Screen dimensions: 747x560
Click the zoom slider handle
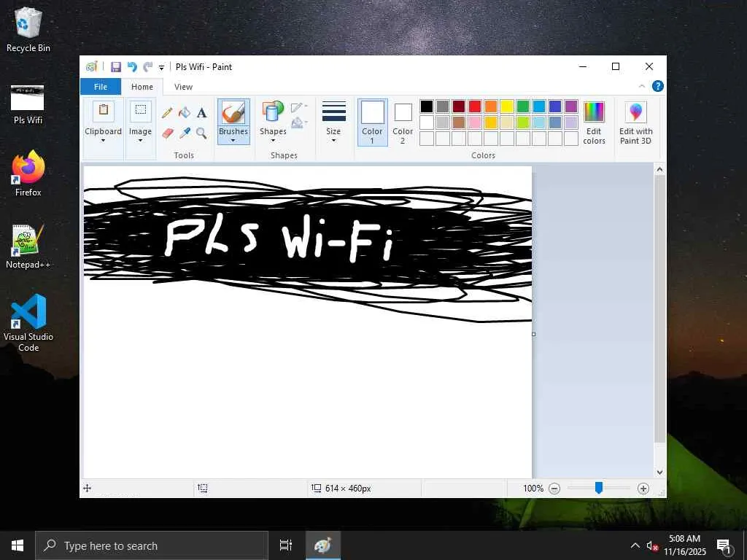click(x=599, y=488)
